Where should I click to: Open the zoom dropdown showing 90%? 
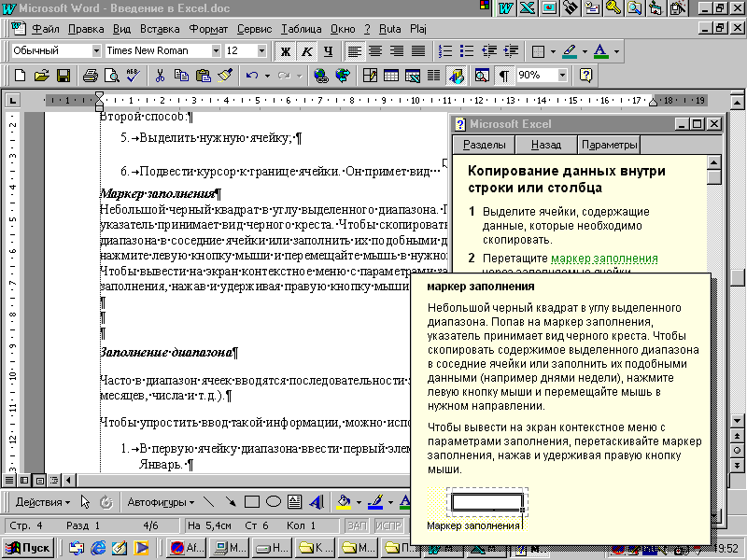563,76
